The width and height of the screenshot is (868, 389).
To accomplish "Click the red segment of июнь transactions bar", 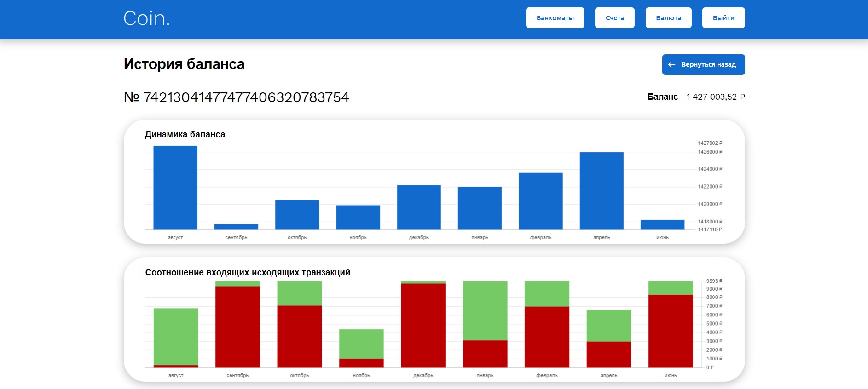I will [671, 331].
